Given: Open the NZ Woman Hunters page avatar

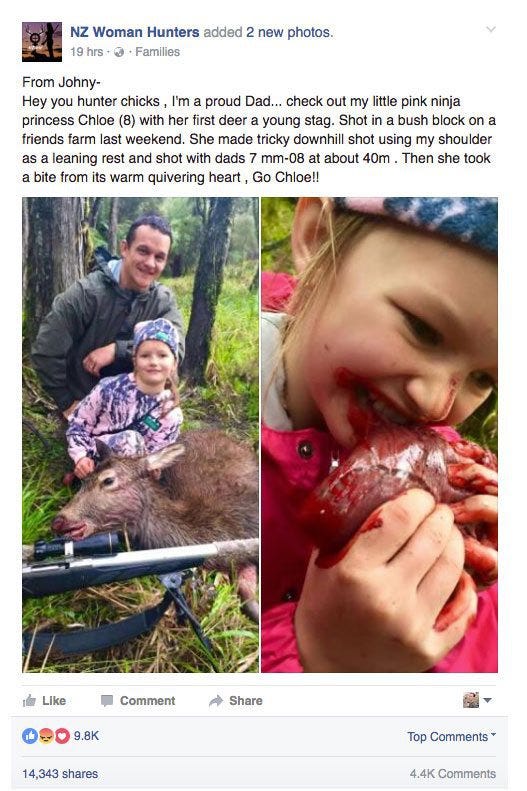Looking at the screenshot, I should coord(42,42).
